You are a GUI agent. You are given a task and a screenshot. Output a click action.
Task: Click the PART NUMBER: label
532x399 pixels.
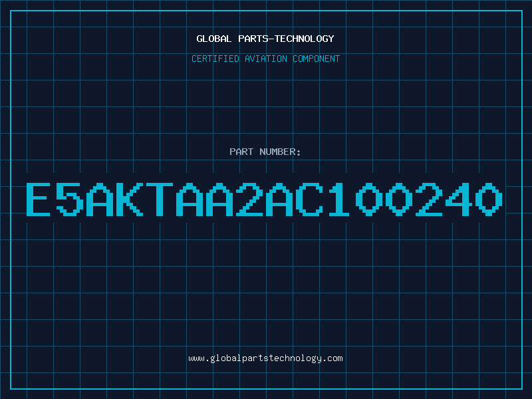tap(265, 152)
